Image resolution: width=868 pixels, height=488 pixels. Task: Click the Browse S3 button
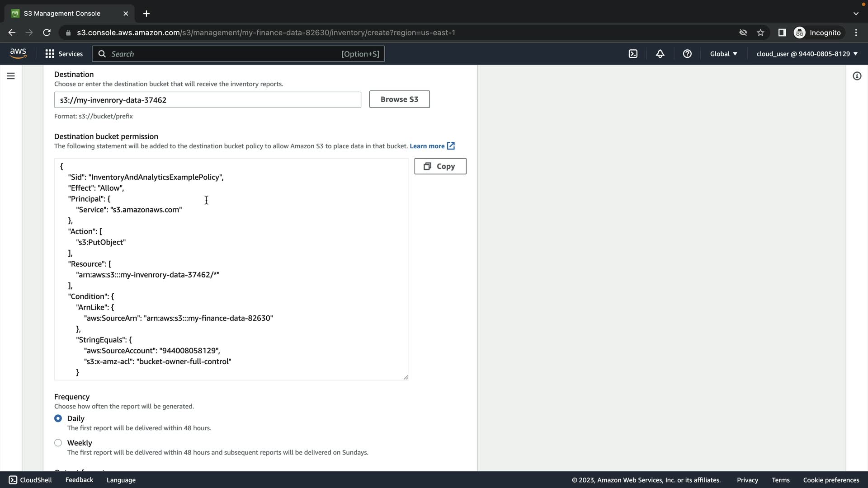tap(399, 99)
